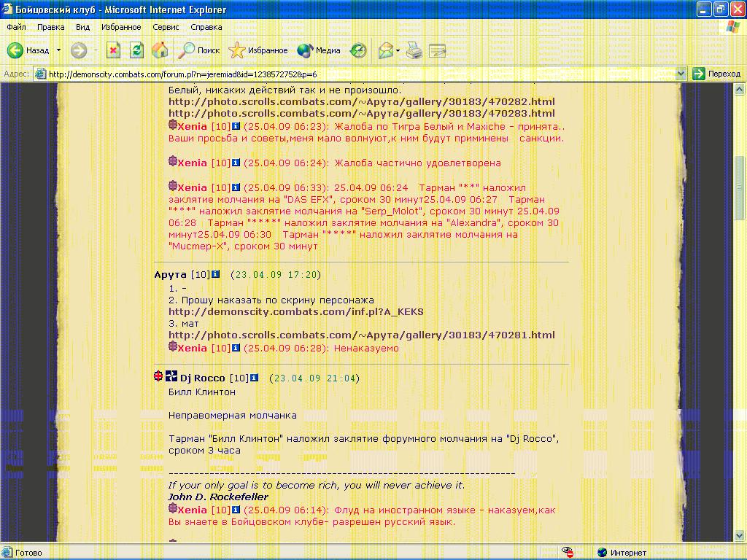
Task: Open the Файл menu
Action: tap(16, 27)
